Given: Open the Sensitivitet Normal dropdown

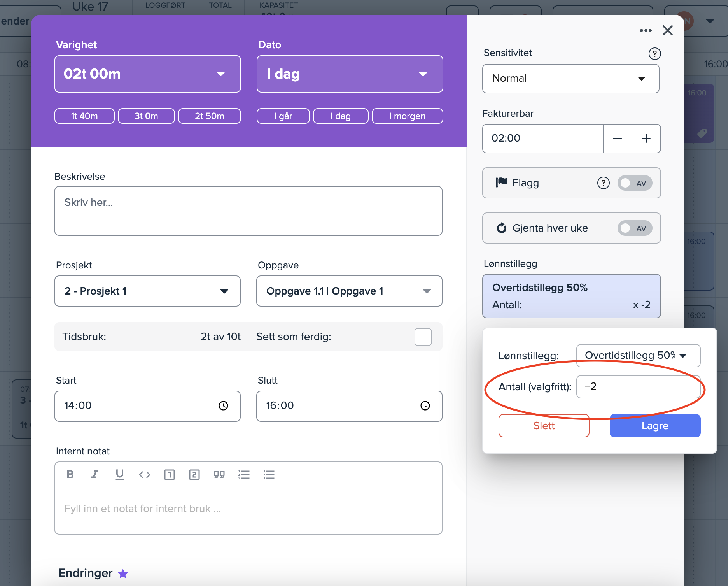Looking at the screenshot, I should coord(570,79).
